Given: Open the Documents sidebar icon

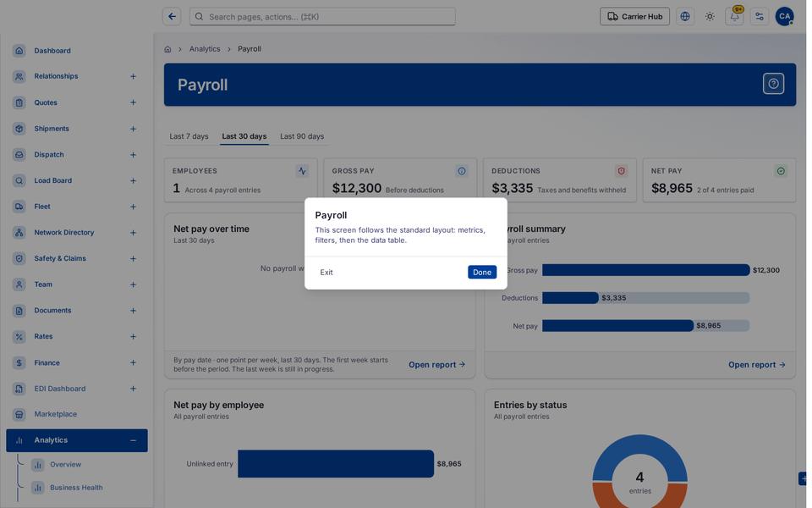Looking at the screenshot, I should [x=19, y=311].
